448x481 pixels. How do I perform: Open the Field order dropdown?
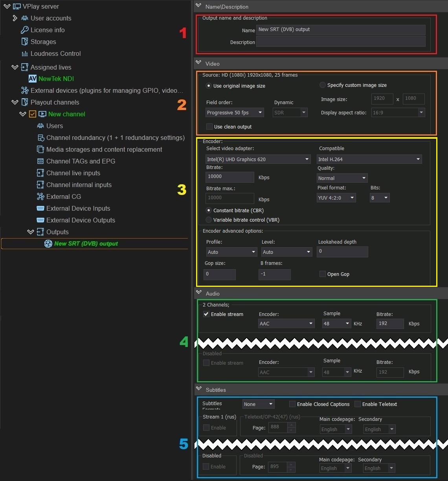click(235, 112)
